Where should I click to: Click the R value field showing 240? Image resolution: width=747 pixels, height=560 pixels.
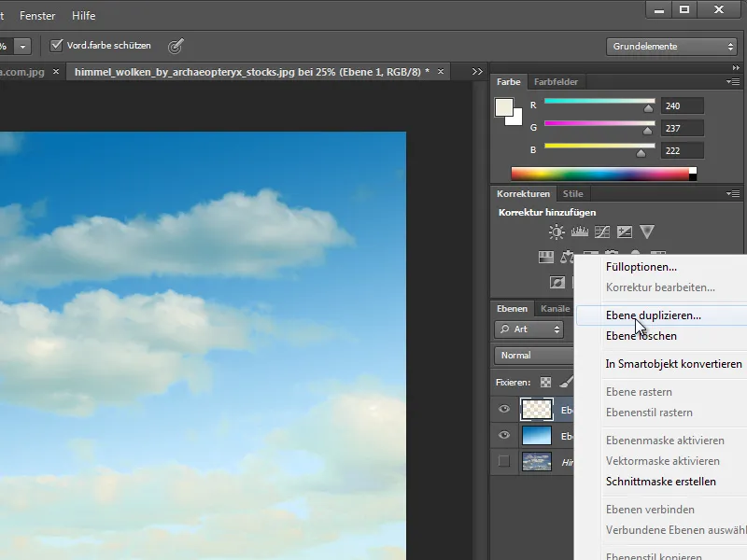tap(683, 105)
